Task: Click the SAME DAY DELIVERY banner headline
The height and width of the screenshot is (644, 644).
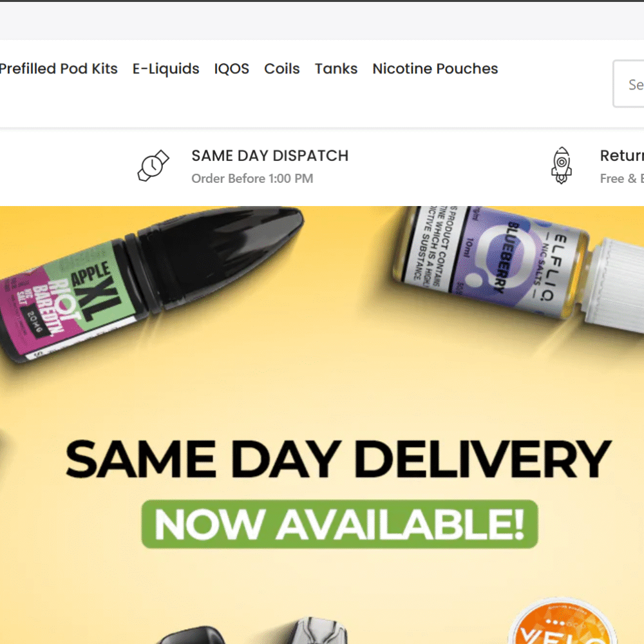Action: (339, 459)
